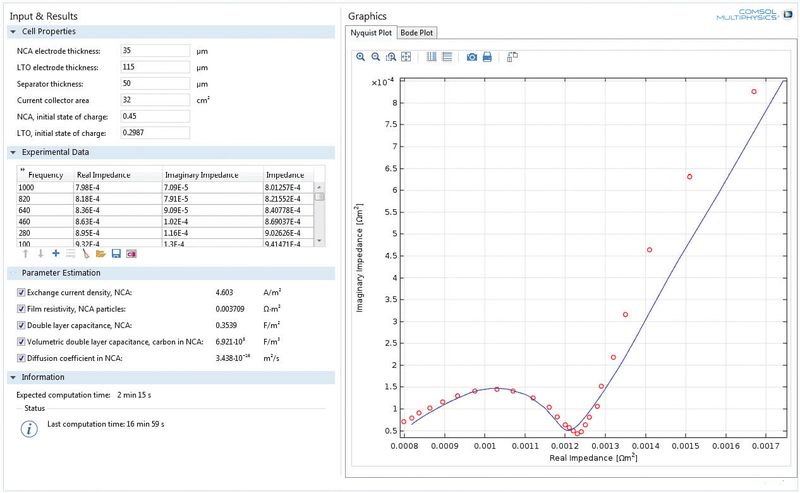The height and width of the screenshot is (493, 800).
Task: Select the real impedance cell 8.36E-4
Action: (118, 210)
